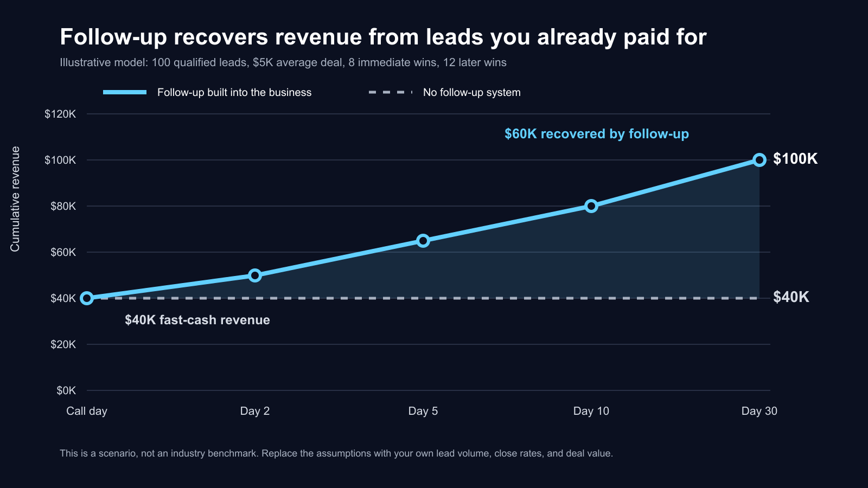Click the '$80K' y-axis tick label
The image size is (868, 488).
(63, 206)
